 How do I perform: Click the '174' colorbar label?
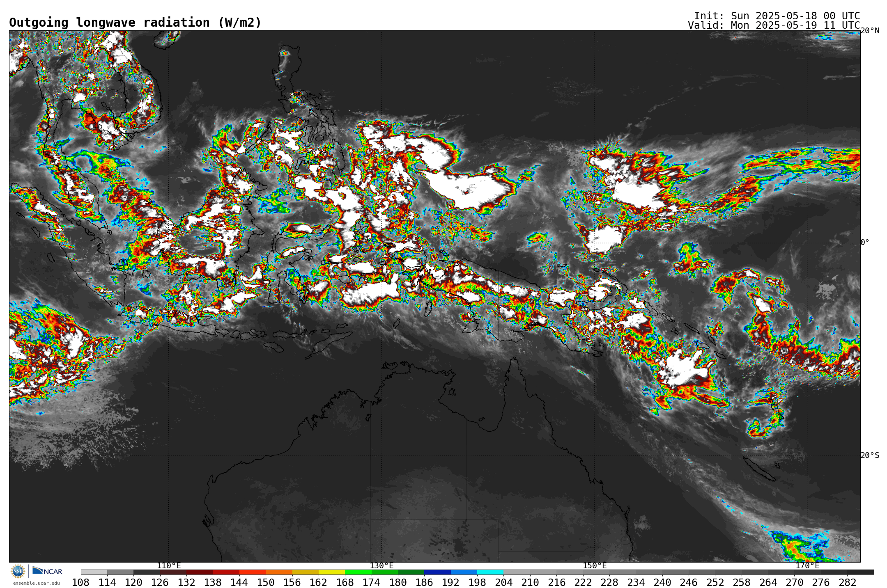tap(371, 582)
